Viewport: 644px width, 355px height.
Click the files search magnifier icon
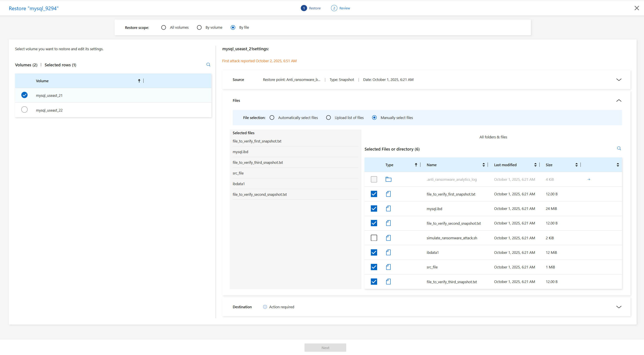(x=619, y=149)
